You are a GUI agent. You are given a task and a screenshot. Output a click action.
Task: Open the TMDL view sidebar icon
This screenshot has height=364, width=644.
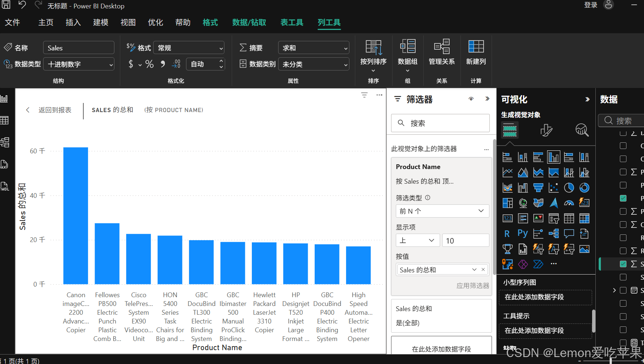coord(4,186)
